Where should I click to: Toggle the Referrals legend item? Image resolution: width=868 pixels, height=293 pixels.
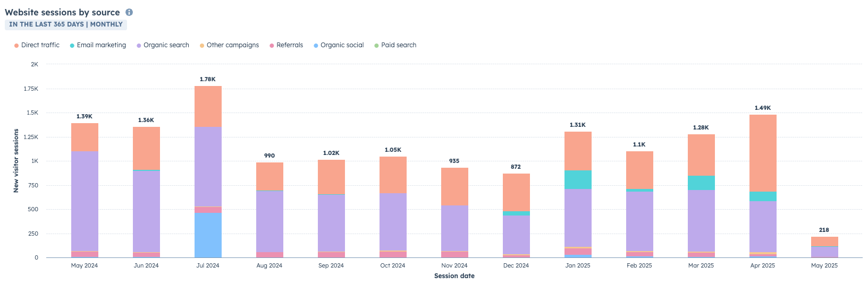click(x=286, y=45)
